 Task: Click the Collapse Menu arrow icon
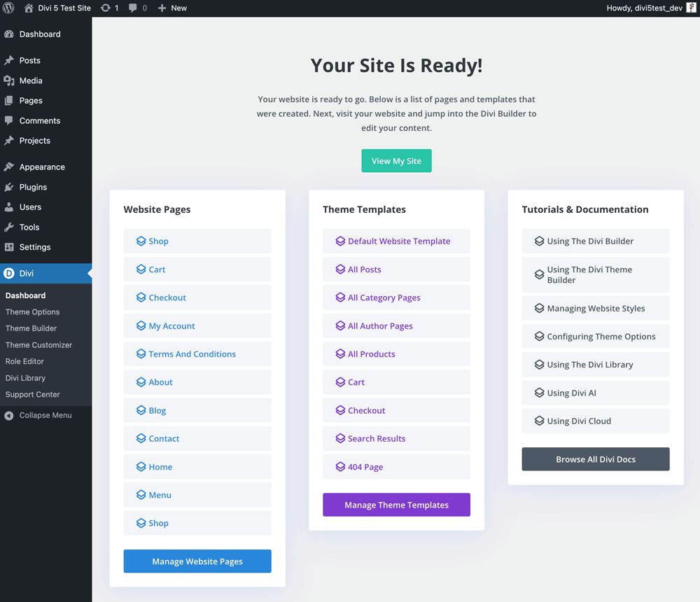click(9, 415)
